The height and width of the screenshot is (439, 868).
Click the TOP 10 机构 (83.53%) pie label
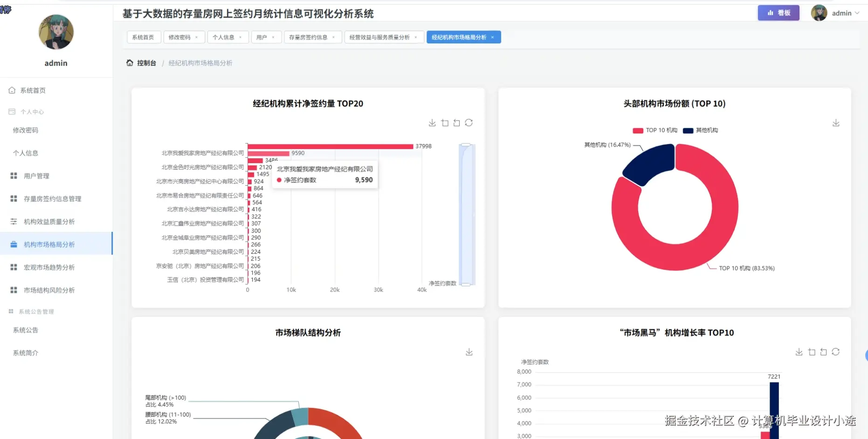(747, 268)
